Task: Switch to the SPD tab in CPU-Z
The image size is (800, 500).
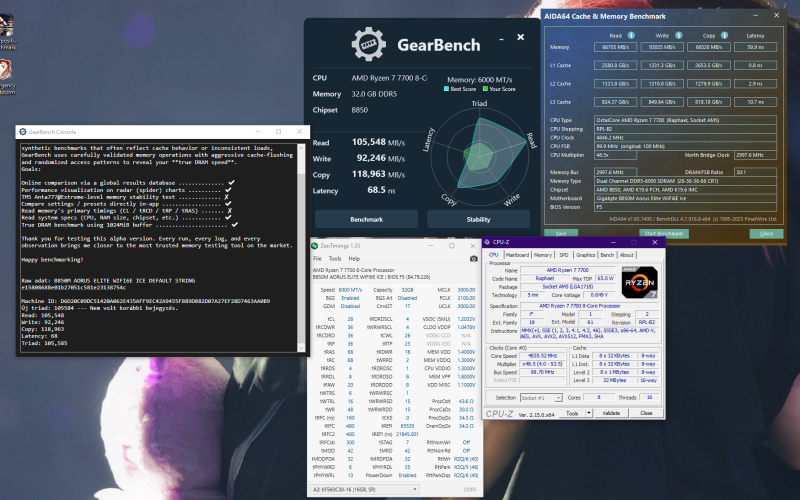Action: point(564,255)
